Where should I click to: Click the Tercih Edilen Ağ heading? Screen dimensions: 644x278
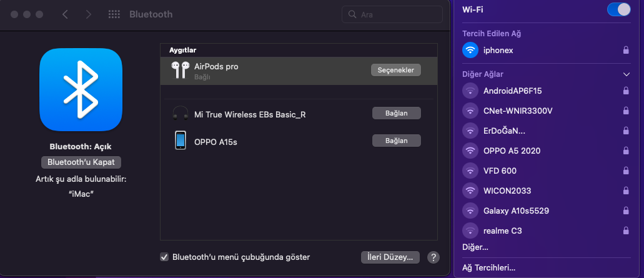pos(492,34)
